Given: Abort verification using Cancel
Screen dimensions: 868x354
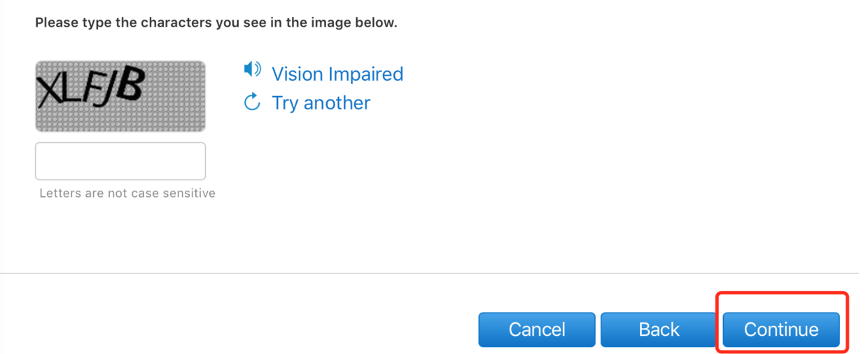Looking at the screenshot, I should point(537,329).
